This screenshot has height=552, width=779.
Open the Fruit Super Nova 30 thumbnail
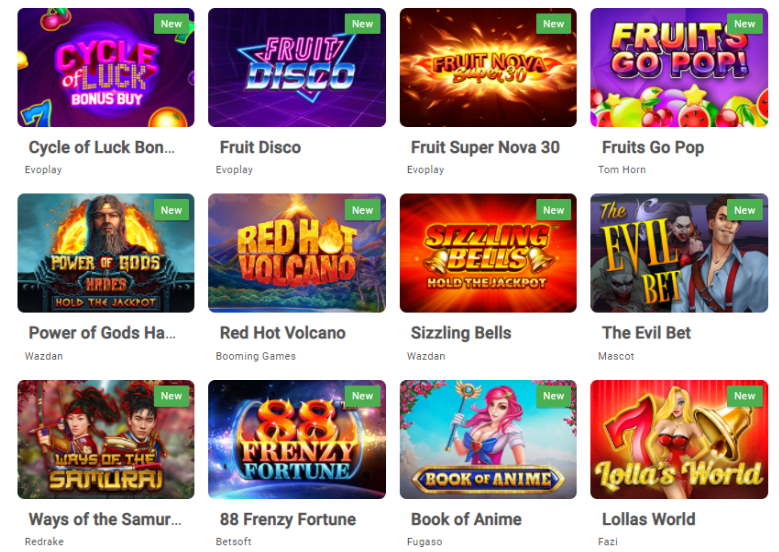pos(487,68)
